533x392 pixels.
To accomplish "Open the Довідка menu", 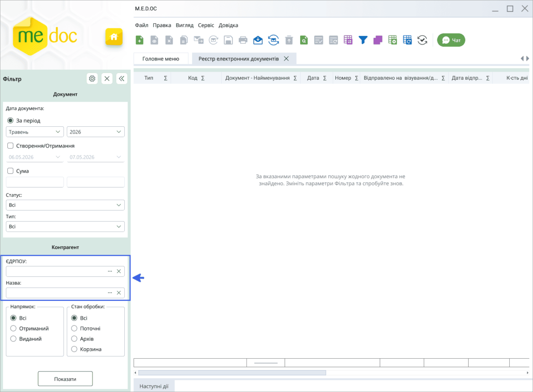I will pos(228,25).
